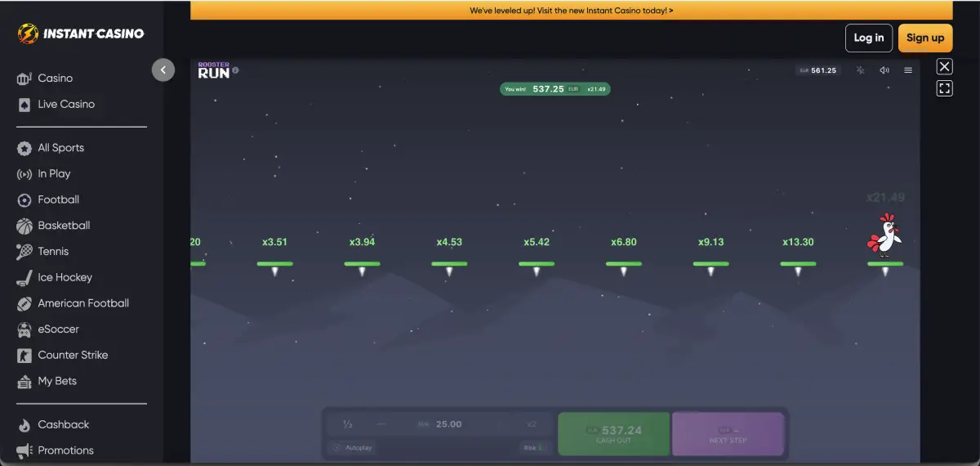Screen dimensions: 980x466
Task: Open the Ice Hockey link
Action: [x=65, y=278]
